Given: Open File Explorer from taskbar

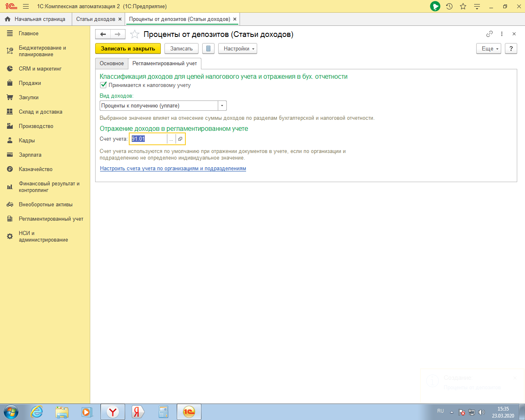Looking at the screenshot, I should coord(62,412).
